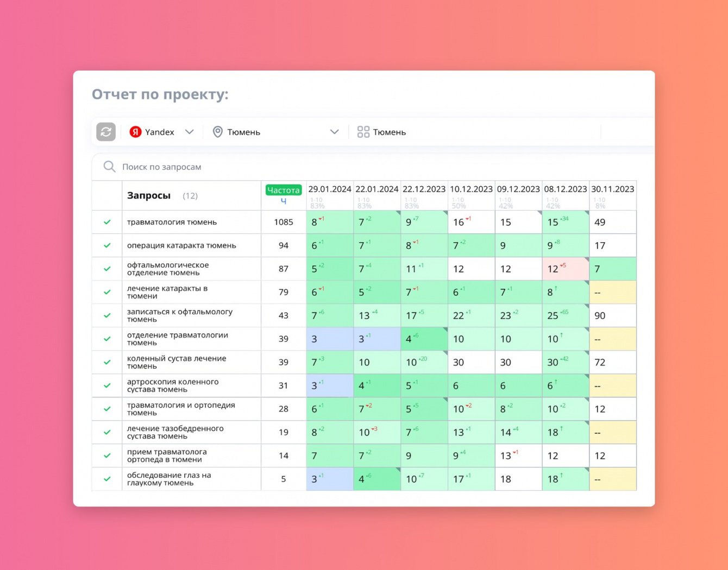Viewport: 728px width, 570px height.
Task: Toggle checkmark for коленный сустав лечение тюмень
Action: point(107,362)
